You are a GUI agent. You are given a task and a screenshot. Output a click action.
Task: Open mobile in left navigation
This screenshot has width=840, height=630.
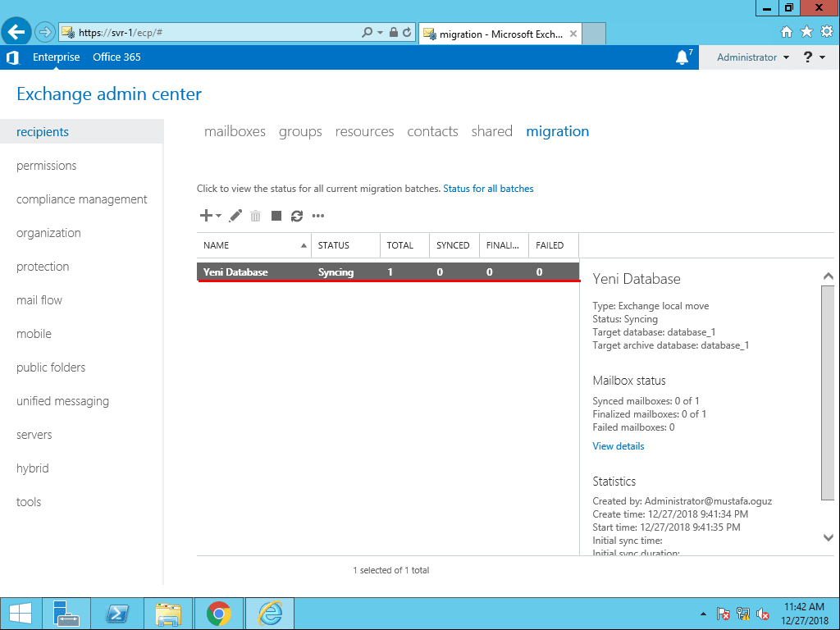tap(34, 334)
